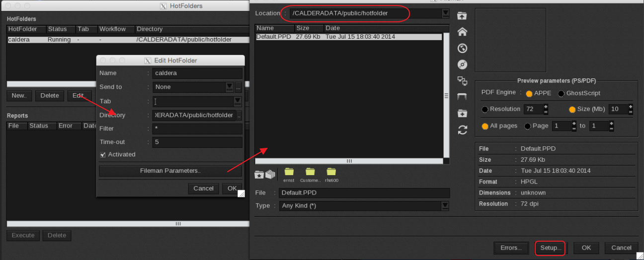Click the add favorite folder icon
Screen dimensions: 644x260
259,174
